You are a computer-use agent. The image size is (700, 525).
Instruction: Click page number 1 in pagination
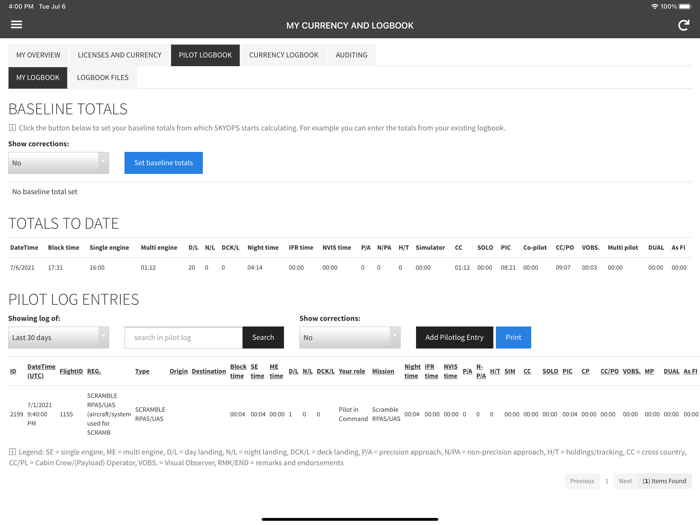[607, 481]
